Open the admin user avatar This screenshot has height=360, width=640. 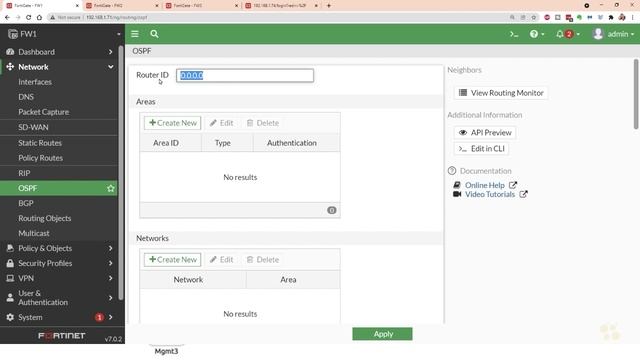pos(598,34)
